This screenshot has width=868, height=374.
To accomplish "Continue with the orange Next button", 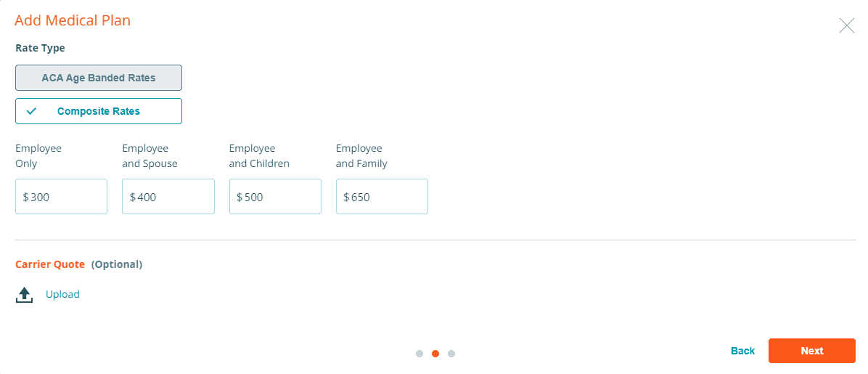I will [x=812, y=351].
